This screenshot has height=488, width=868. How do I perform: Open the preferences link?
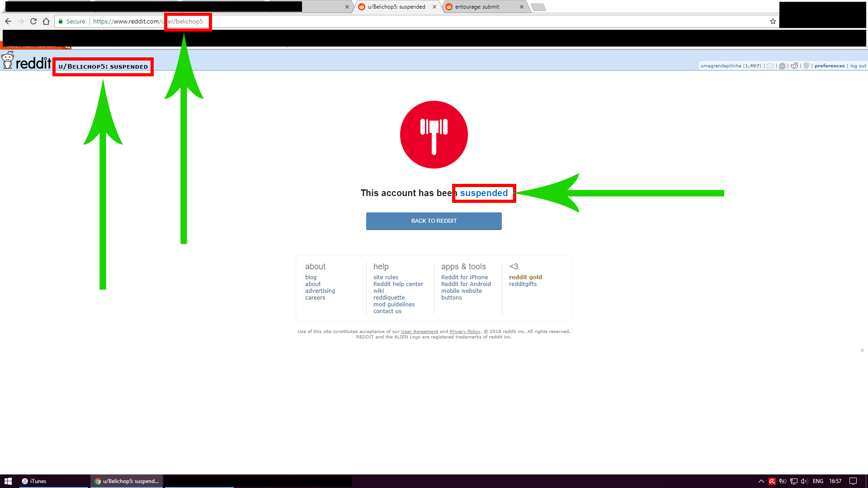[830, 66]
